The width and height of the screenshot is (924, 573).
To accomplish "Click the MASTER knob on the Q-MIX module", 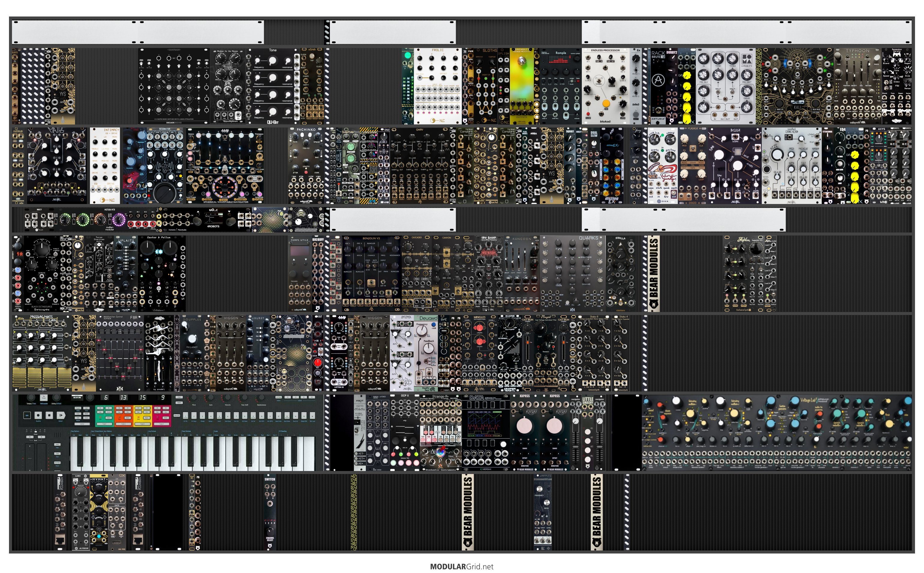I will 80,491.
